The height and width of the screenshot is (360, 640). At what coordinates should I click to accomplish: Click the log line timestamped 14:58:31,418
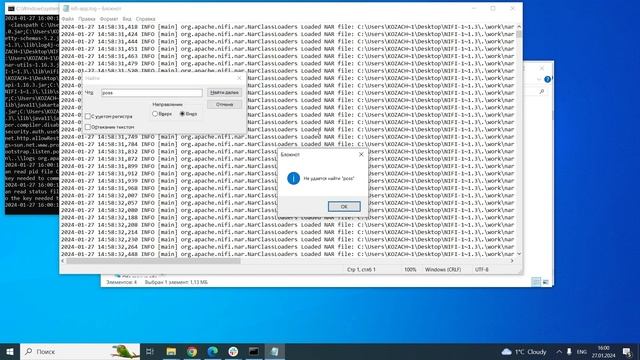tap(287, 27)
